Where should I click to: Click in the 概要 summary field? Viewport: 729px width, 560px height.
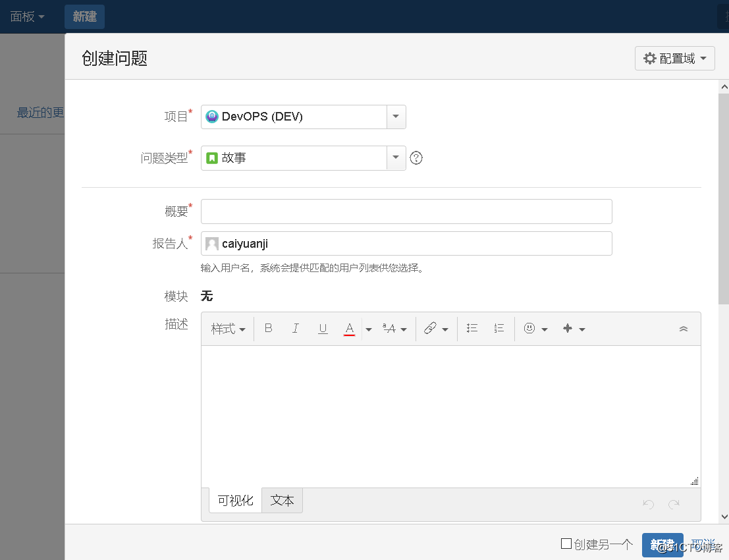pos(406,211)
